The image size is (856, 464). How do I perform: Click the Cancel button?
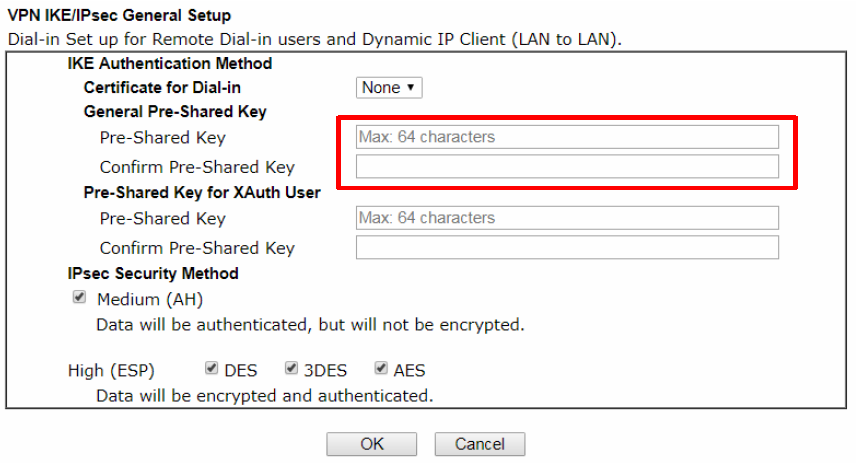479,444
